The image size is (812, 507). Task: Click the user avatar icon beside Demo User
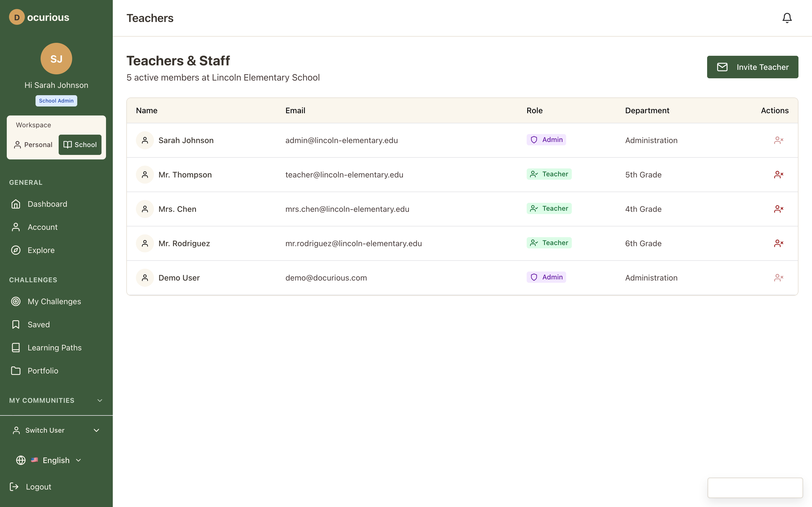(145, 278)
